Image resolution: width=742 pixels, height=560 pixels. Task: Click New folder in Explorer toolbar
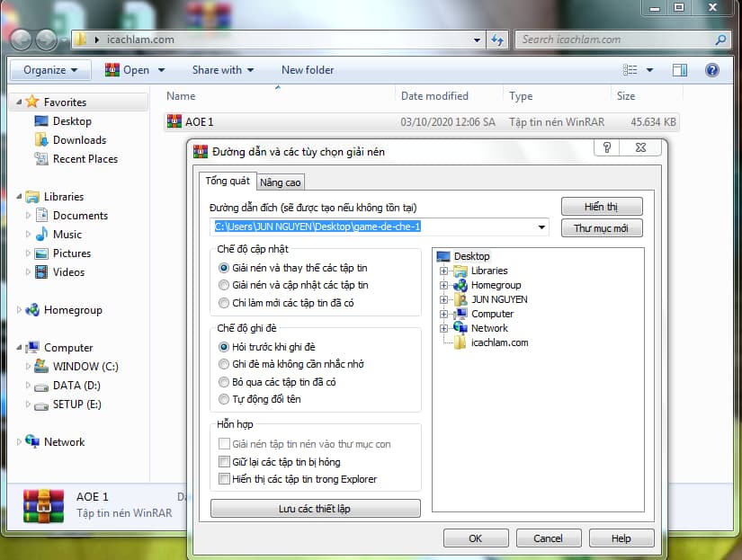pos(308,70)
